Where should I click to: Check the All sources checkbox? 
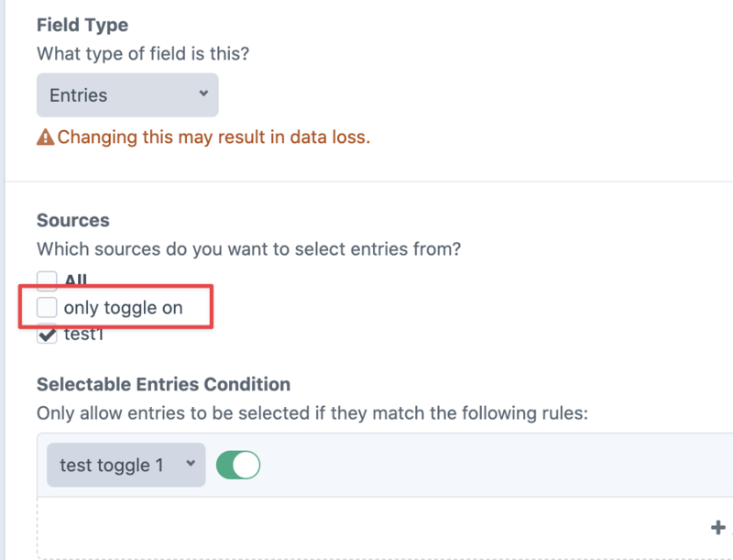click(47, 280)
